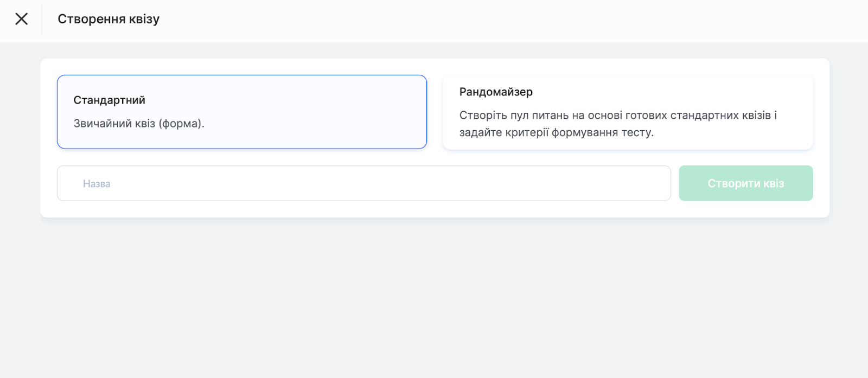Click the Створення квізу page title
Viewport: 868px width, 378px height.
click(x=108, y=19)
